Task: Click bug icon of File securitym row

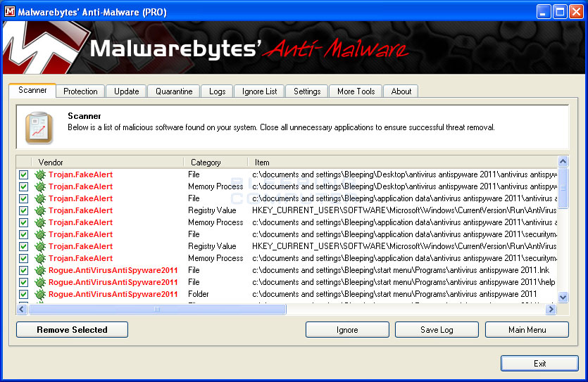Action: point(40,234)
